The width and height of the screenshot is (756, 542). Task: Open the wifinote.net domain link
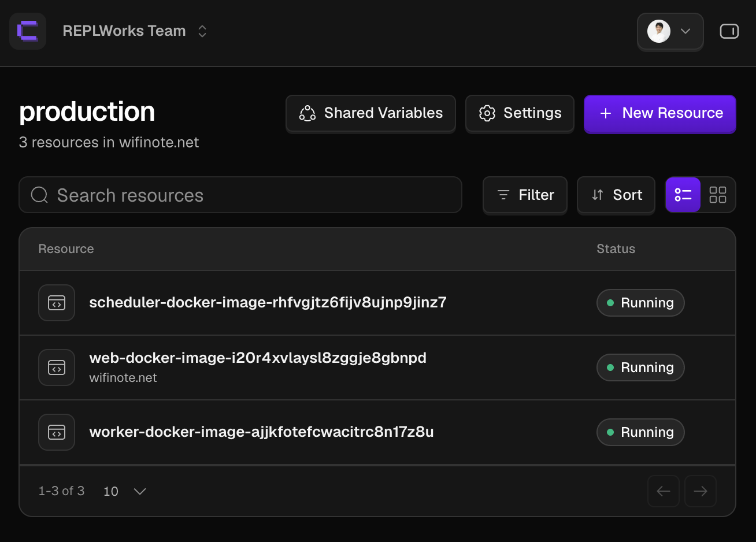123,378
